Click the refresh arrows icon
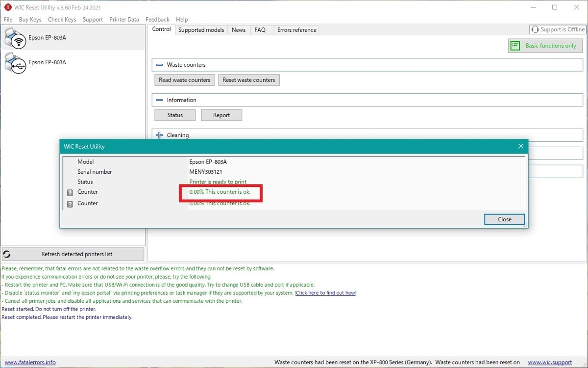The image size is (588, 368). pos(7,254)
